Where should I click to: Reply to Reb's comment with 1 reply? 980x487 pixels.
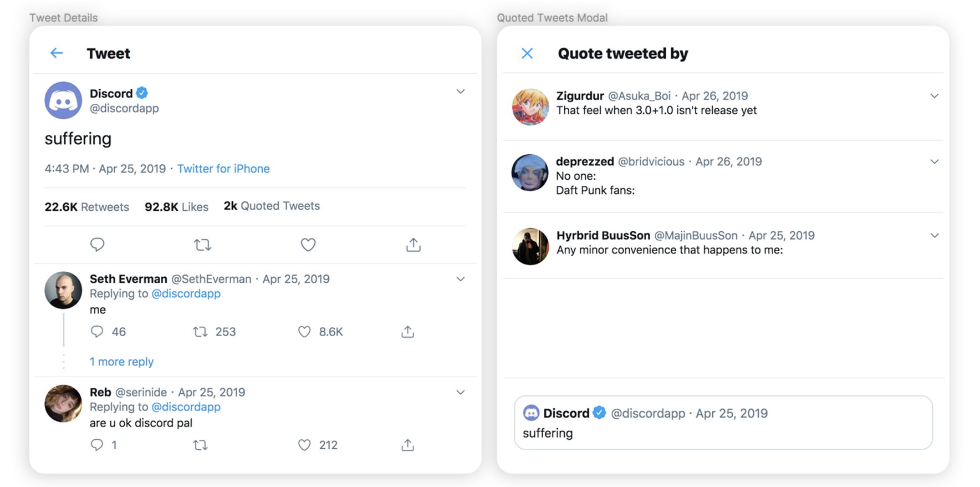click(97, 445)
